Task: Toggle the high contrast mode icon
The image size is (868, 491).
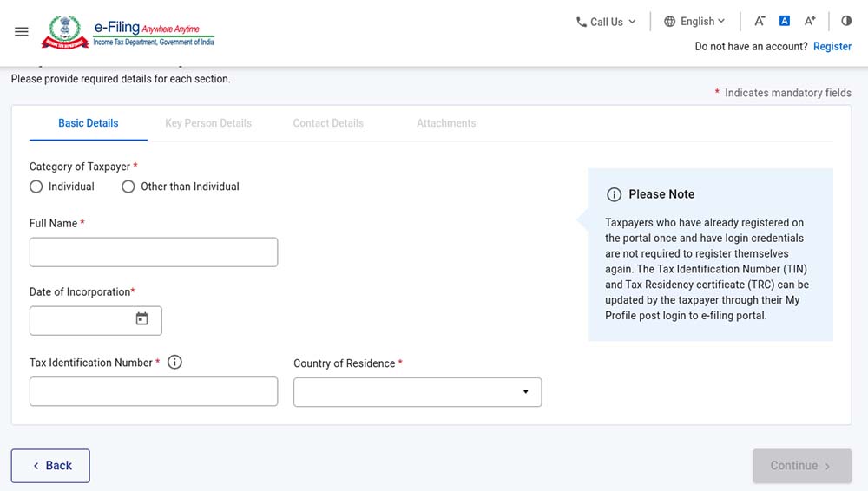Action: [x=846, y=22]
